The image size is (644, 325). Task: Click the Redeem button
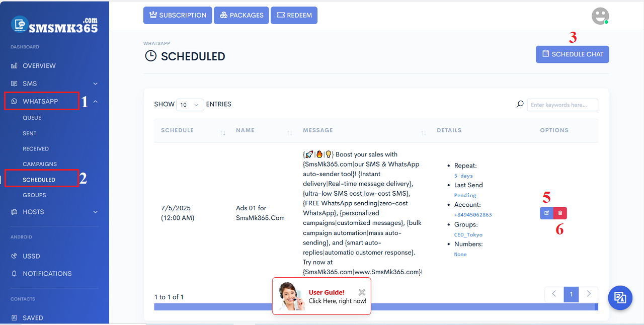point(294,15)
